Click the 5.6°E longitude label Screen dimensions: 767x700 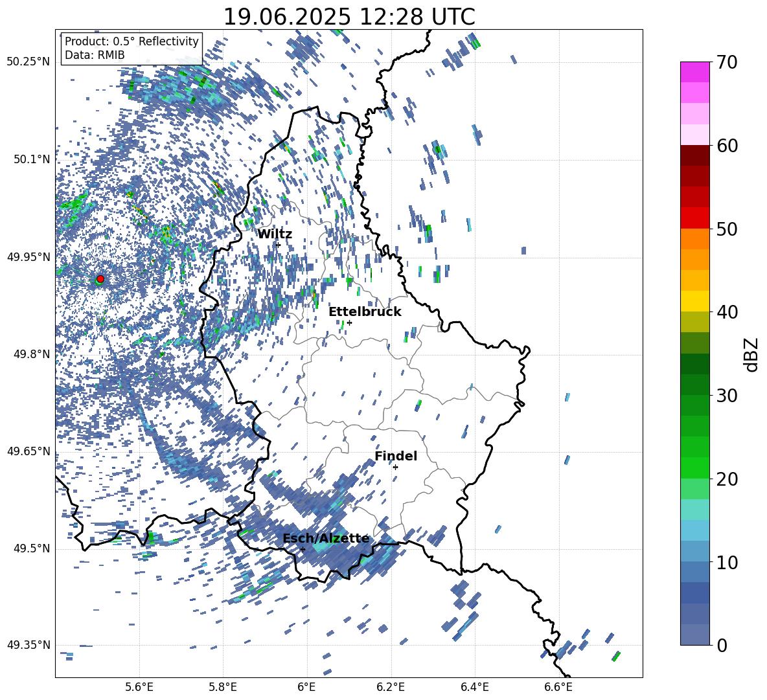[139, 687]
